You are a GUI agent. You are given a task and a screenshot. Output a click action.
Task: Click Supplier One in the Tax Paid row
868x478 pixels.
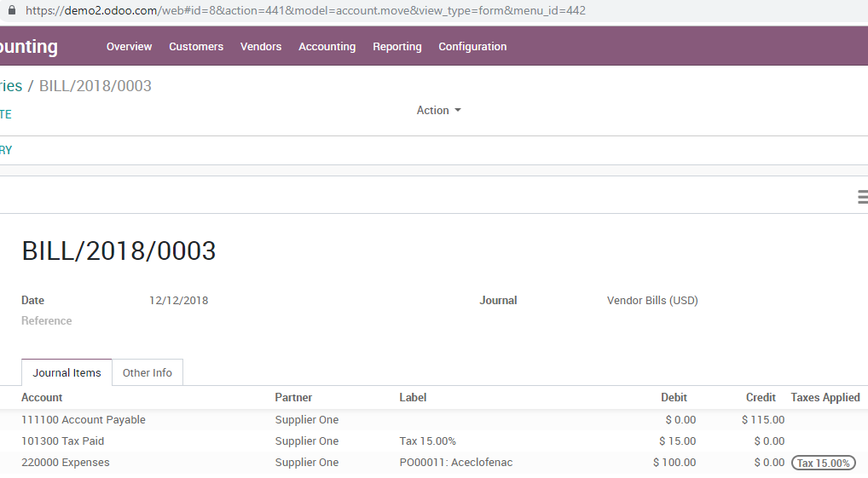pos(307,441)
